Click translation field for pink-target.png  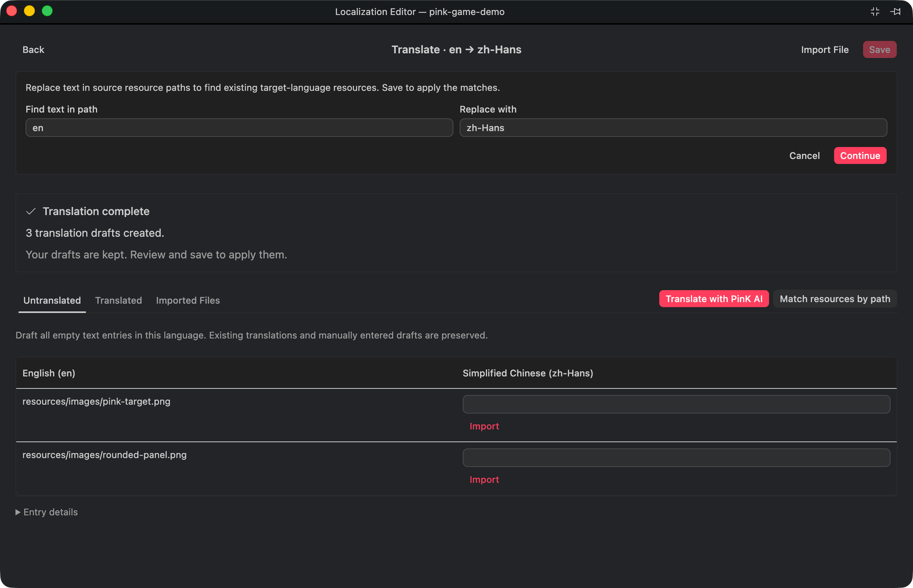676,404
